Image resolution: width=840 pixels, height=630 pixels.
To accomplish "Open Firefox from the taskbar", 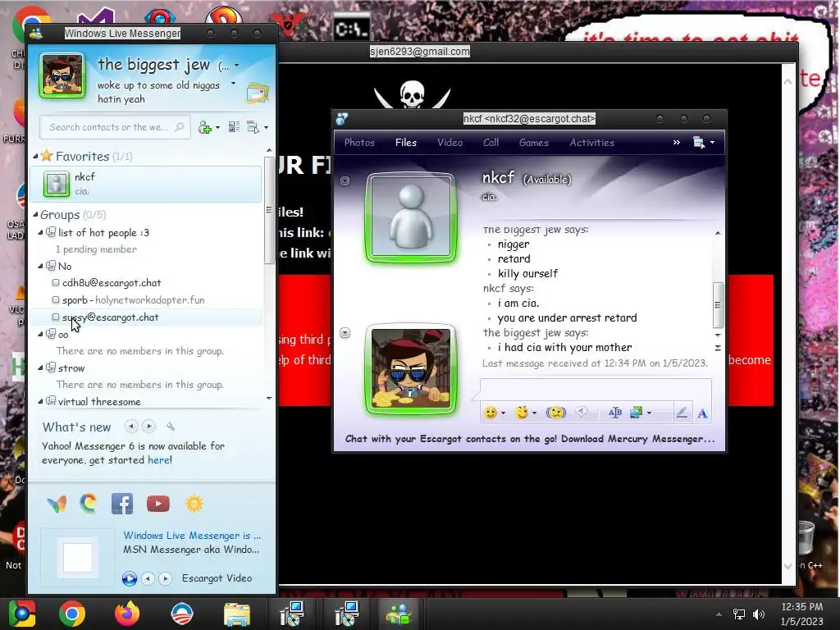I will (127, 614).
